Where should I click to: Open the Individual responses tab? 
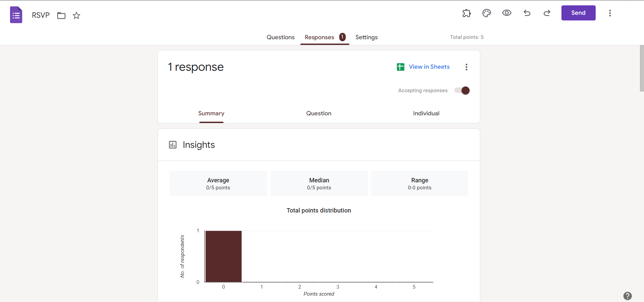[x=426, y=113]
